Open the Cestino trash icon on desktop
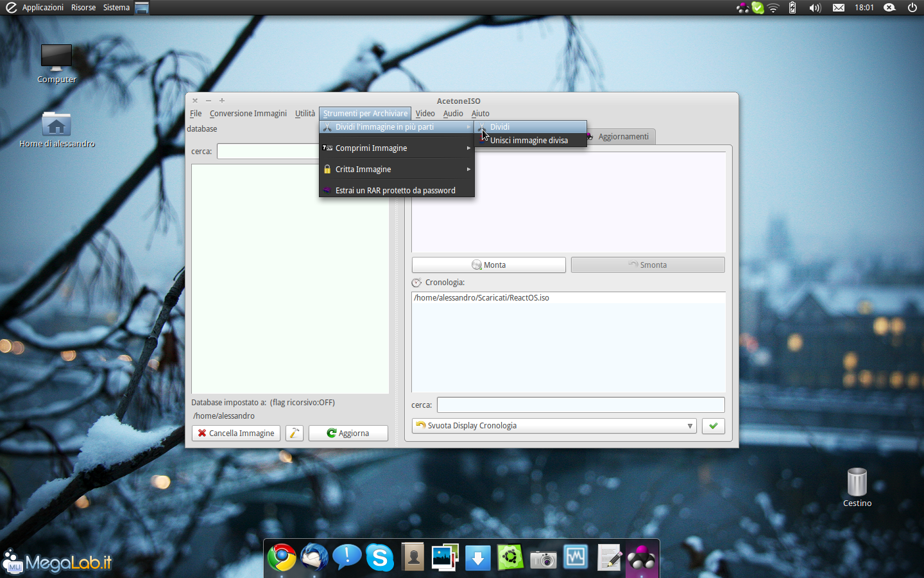Image resolution: width=924 pixels, height=578 pixels. click(857, 483)
